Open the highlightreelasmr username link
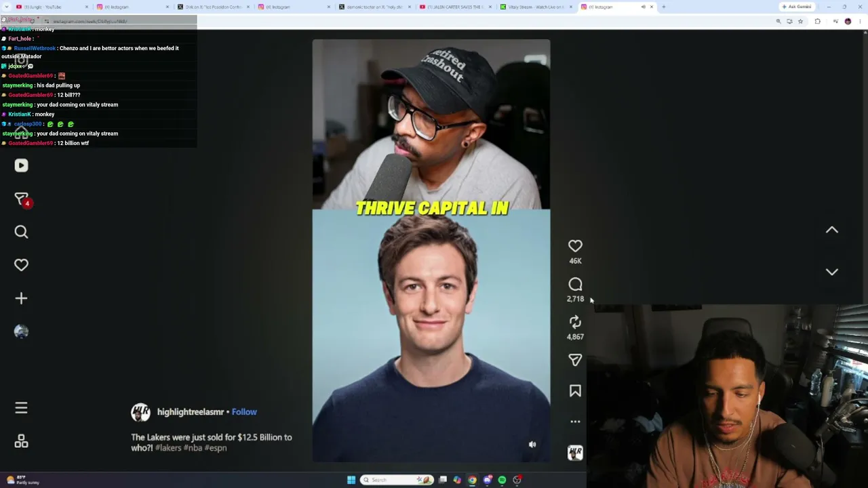Viewport: 868px width, 488px height. click(191, 412)
